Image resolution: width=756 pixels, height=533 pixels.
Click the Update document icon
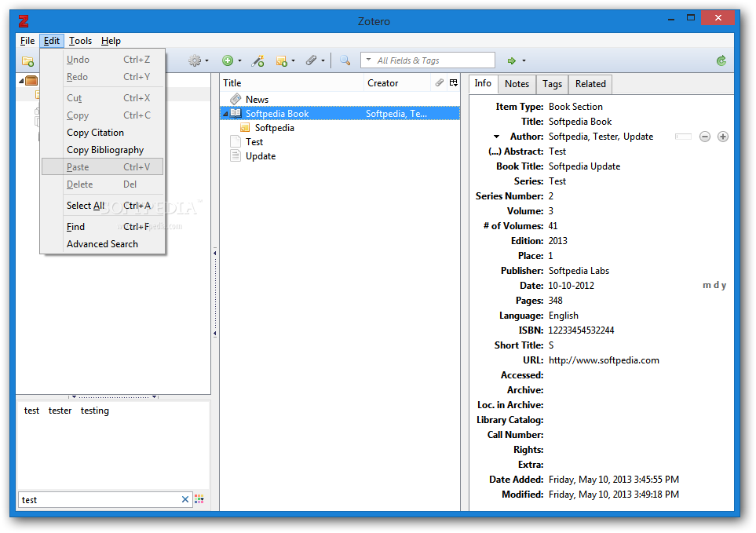[236, 155]
